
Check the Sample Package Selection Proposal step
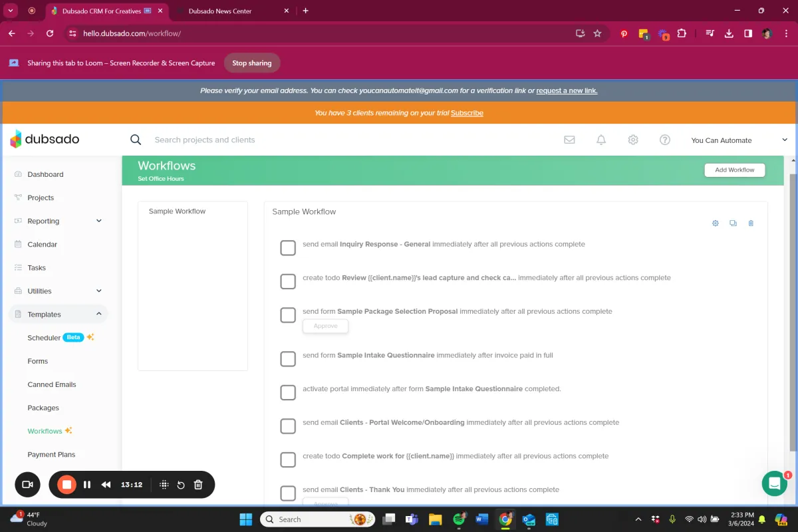(288, 315)
